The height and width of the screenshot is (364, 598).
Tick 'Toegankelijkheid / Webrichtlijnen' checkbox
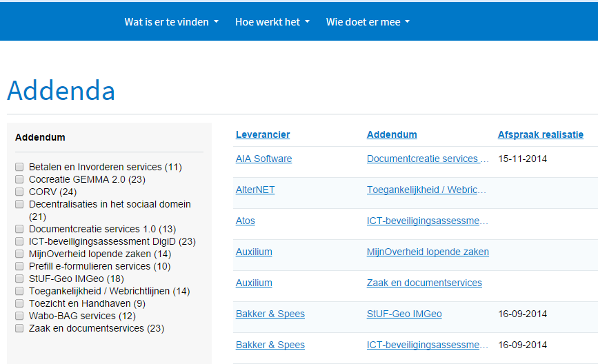click(x=19, y=291)
